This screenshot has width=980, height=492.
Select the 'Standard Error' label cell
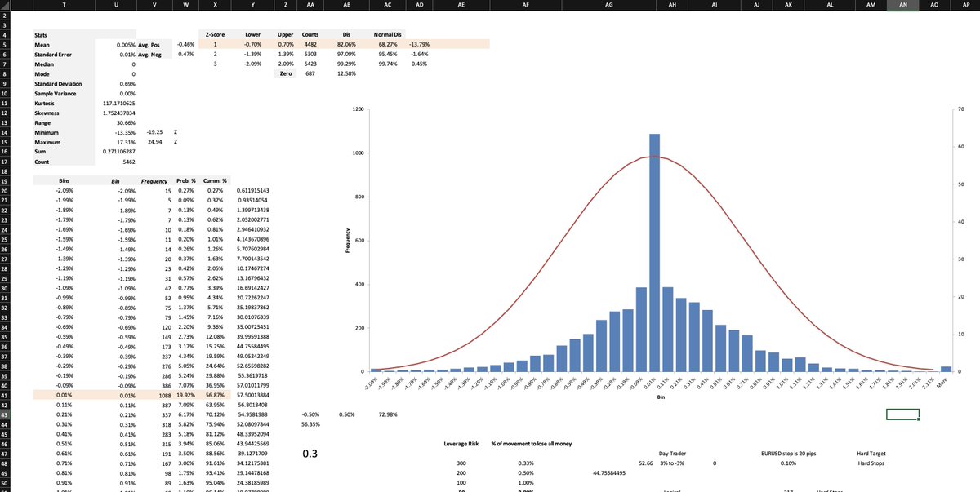point(54,55)
